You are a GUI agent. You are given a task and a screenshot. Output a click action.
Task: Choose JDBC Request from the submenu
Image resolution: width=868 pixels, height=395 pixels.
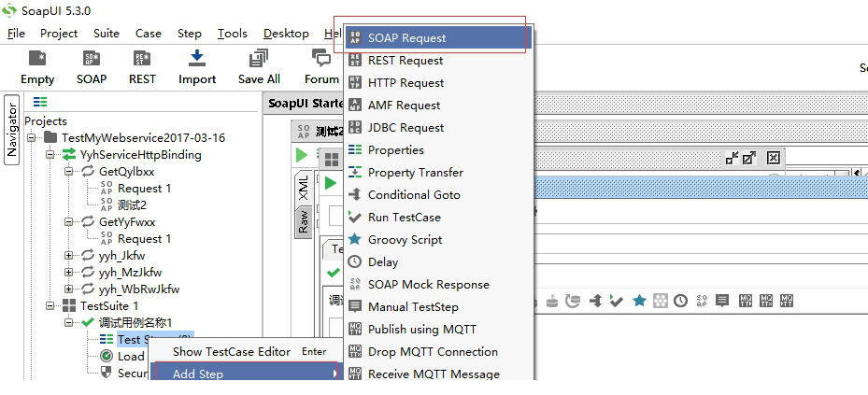(x=438, y=128)
